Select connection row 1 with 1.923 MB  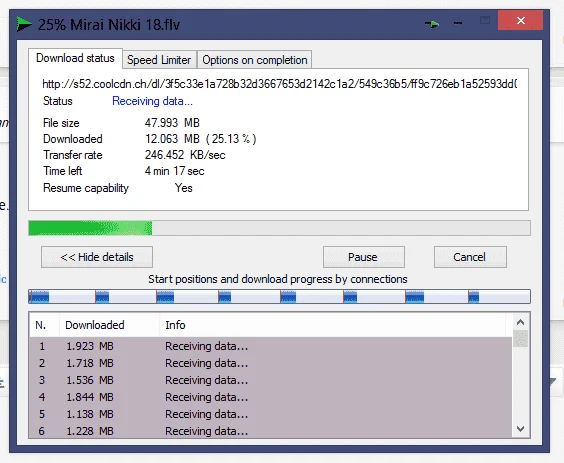[270, 346]
